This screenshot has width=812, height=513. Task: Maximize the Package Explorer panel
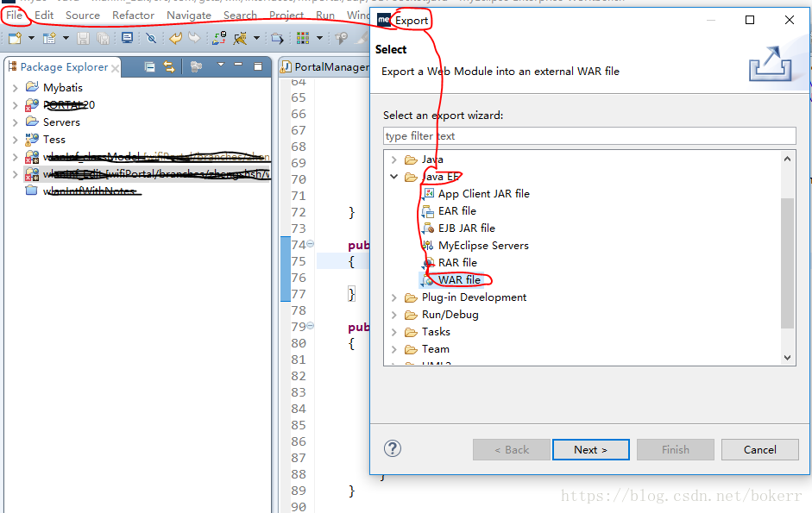point(258,66)
